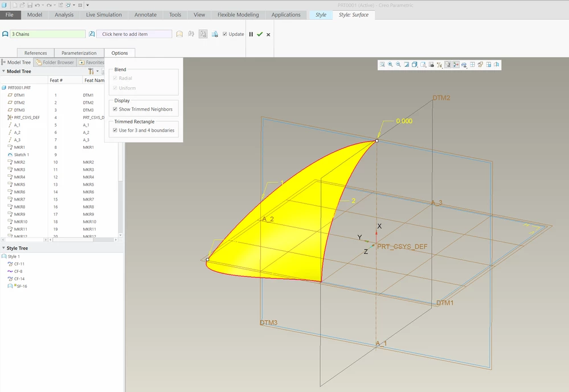569x392 pixels.
Task: Click the Show Next View icon
Action: coord(489,64)
